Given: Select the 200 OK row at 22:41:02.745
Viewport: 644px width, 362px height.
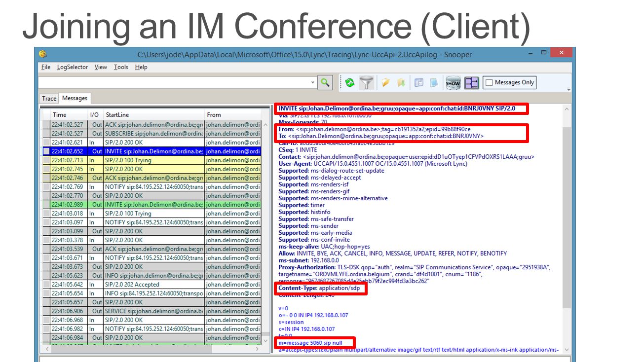Looking at the screenshot, I should (x=152, y=169).
